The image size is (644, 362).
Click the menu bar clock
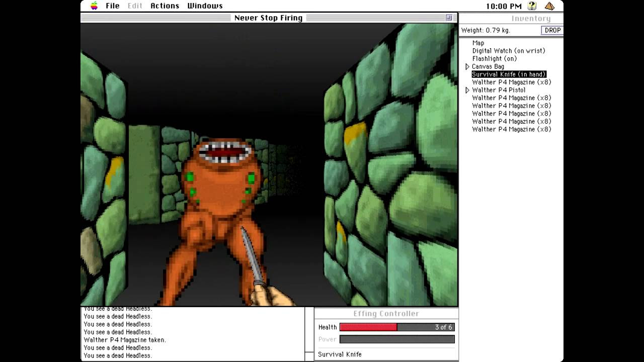coord(504,6)
